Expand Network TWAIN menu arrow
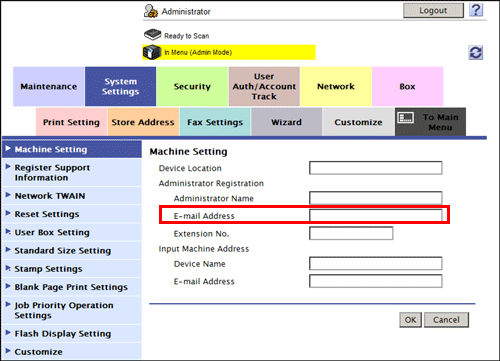The width and height of the screenshot is (500, 361). (x=8, y=195)
